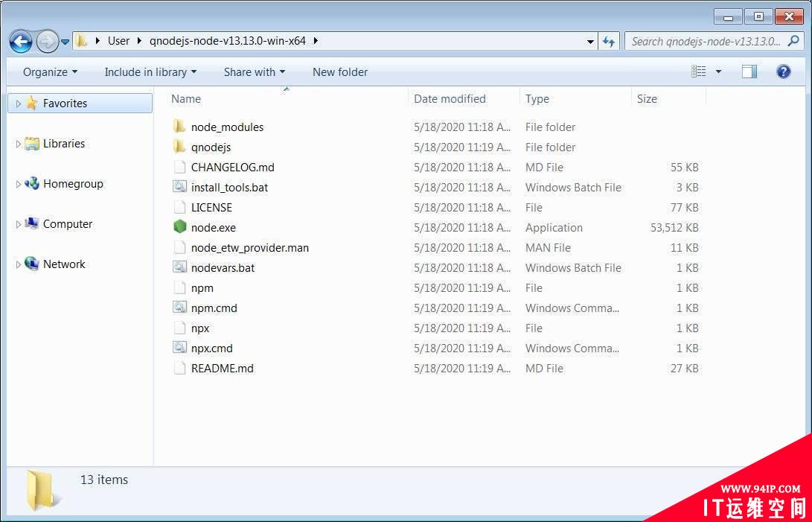Select the User breadcrumb segment
The image size is (812, 522).
118,41
